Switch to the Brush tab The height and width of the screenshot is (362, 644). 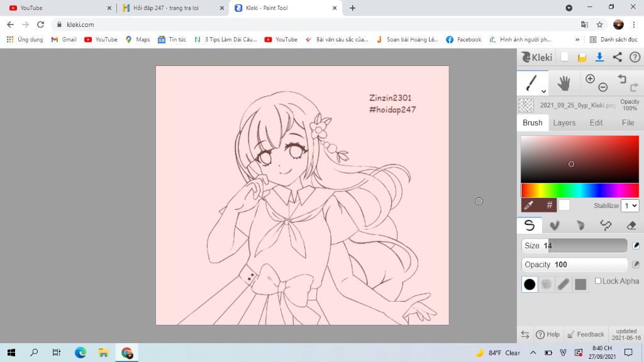click(532, 123)
